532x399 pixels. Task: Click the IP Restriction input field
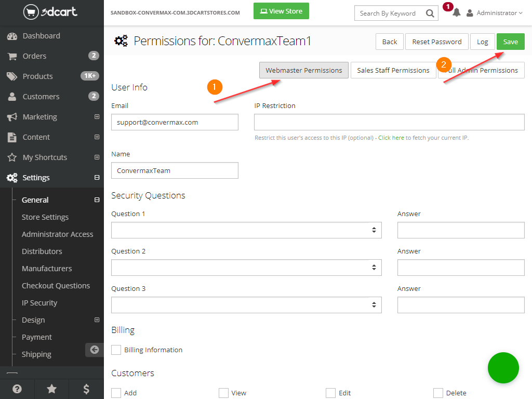[389, 122]
